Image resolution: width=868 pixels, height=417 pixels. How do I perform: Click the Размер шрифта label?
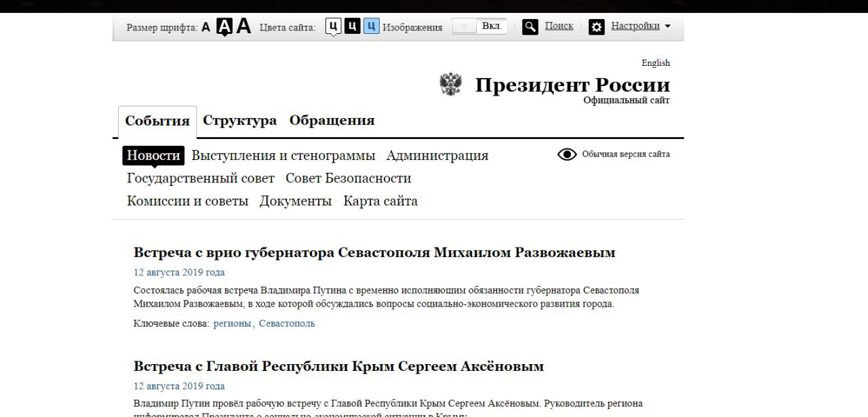(x=162, y=28)
